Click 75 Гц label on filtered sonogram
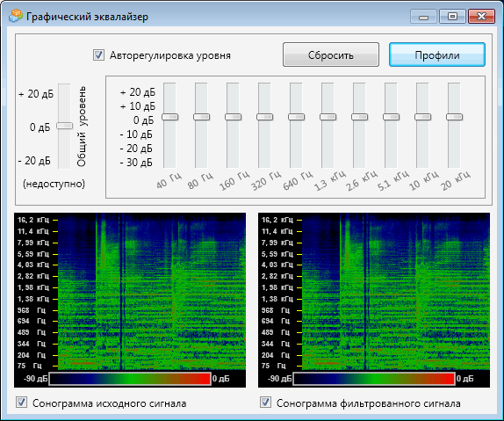Viewport: 504px width, 421px height. point(274,366)
